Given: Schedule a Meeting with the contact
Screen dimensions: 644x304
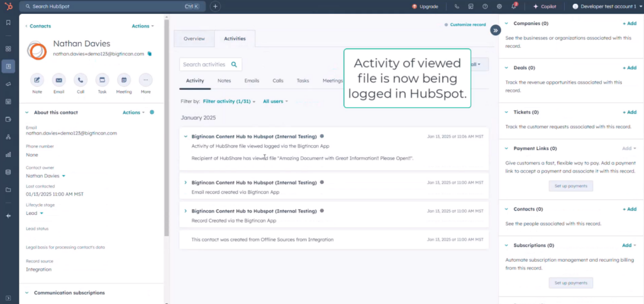Looking at the screenshot, I should (124, 80).
